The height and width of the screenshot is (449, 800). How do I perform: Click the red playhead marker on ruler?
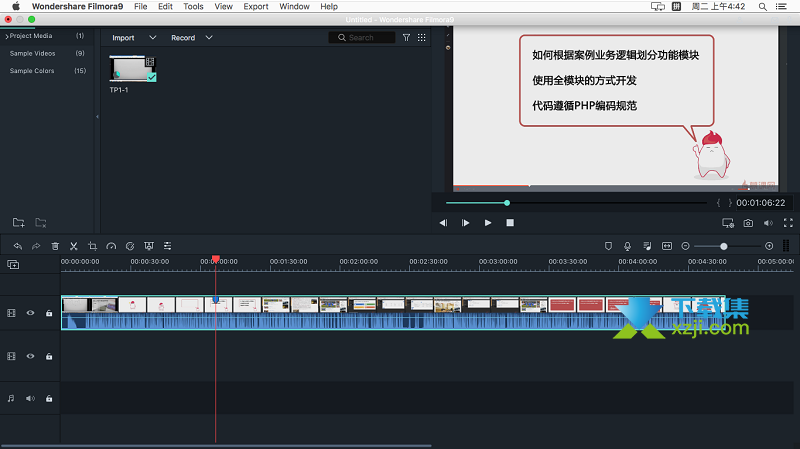click(x=216, y=259)
